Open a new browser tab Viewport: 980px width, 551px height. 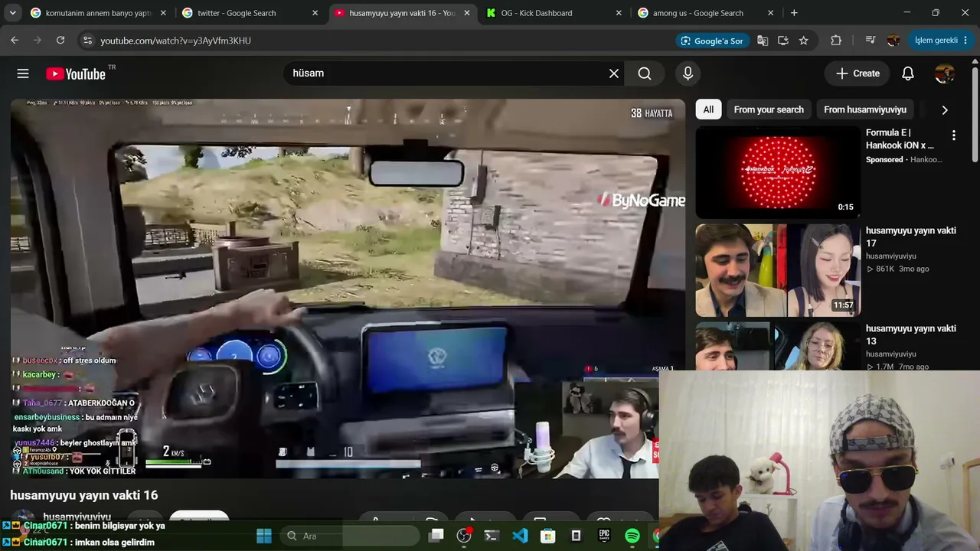pos(794,13)
